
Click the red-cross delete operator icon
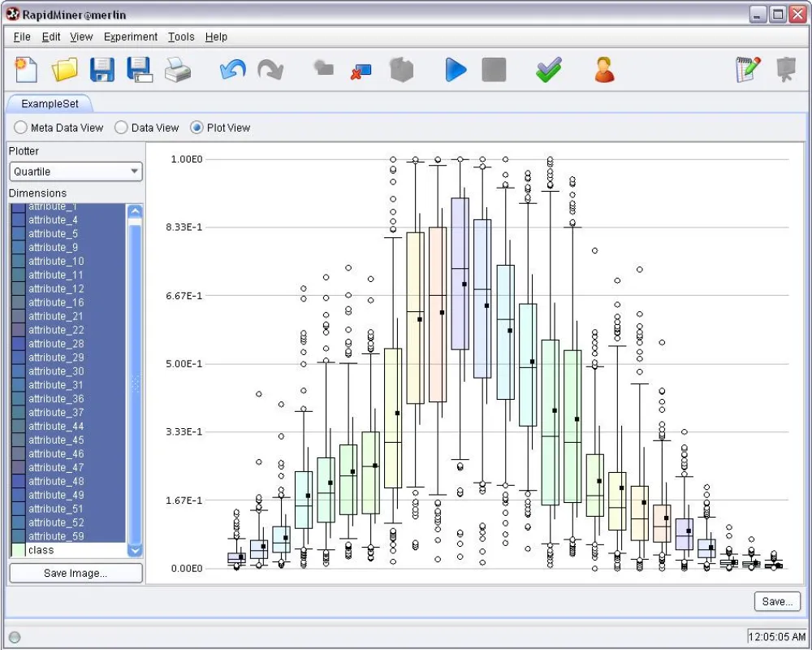361,71
